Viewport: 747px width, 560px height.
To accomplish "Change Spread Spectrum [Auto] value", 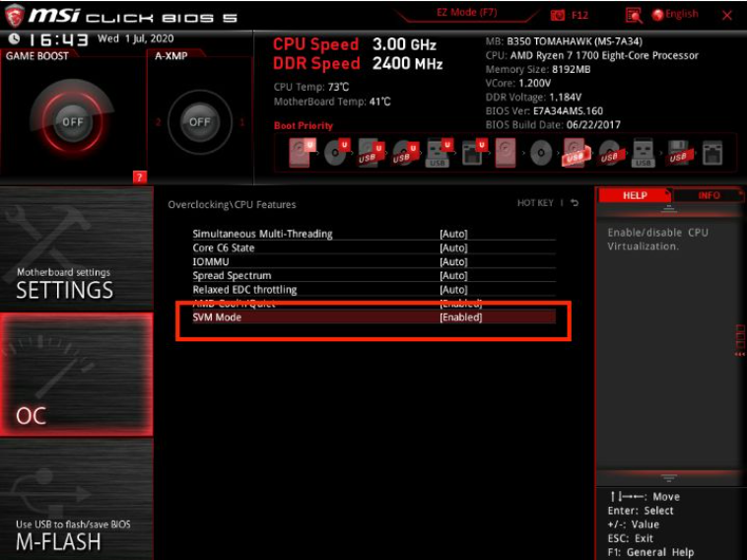I will (453, 275).
